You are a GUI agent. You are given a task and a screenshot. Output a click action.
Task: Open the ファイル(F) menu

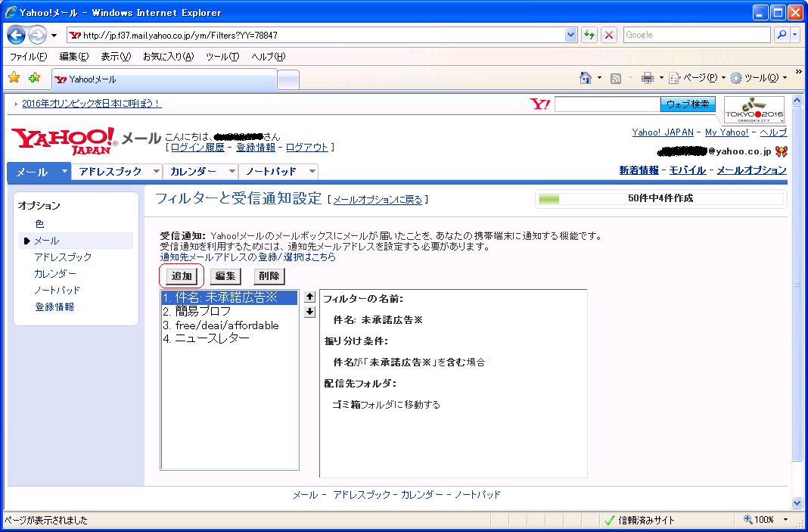[x=28, y=57]
